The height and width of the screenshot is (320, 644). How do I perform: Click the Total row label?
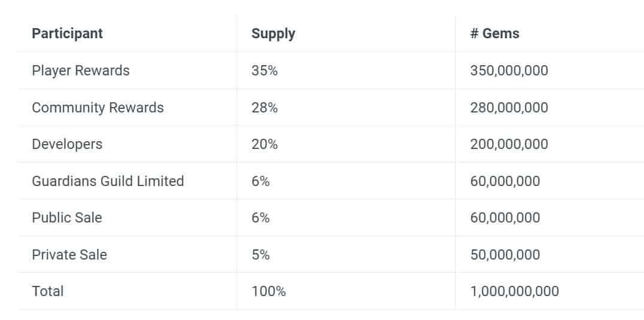point(48,291)
